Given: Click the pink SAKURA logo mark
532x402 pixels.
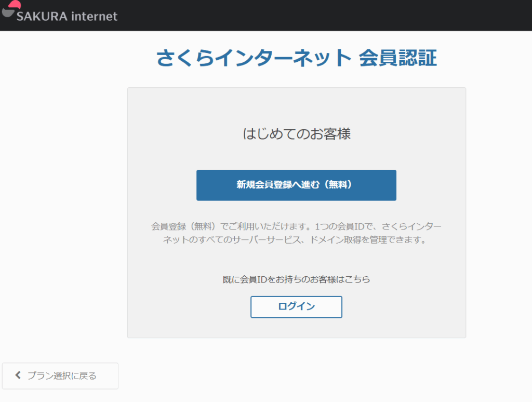Looking at the screenshot, I should pos(14,5).
